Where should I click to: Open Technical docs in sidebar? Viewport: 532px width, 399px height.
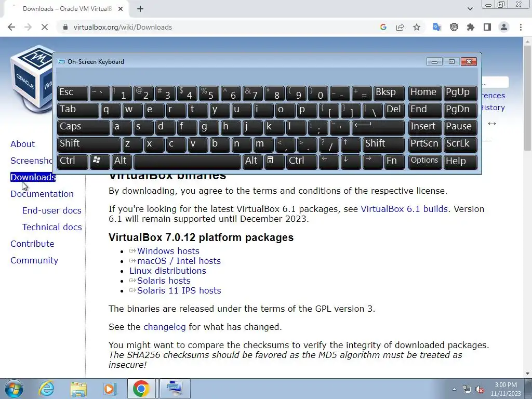coord(52,228)
